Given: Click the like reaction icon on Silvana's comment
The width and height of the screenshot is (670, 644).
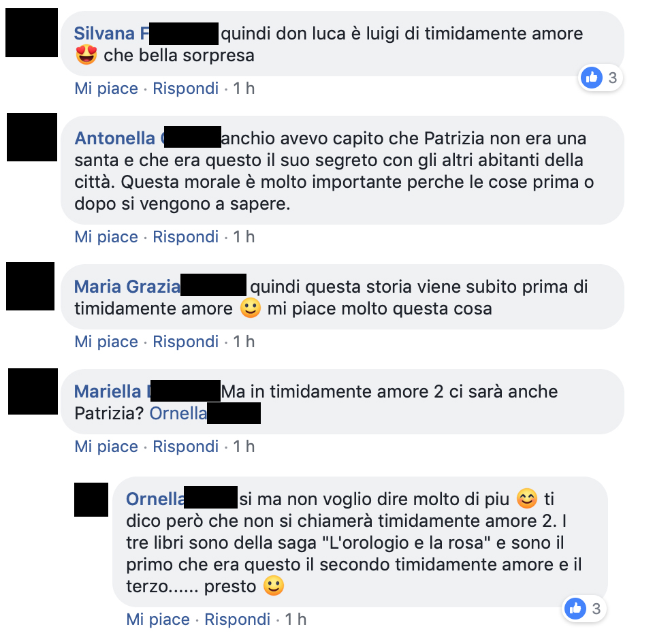Looking at the screenshot, I should [592, 78].
